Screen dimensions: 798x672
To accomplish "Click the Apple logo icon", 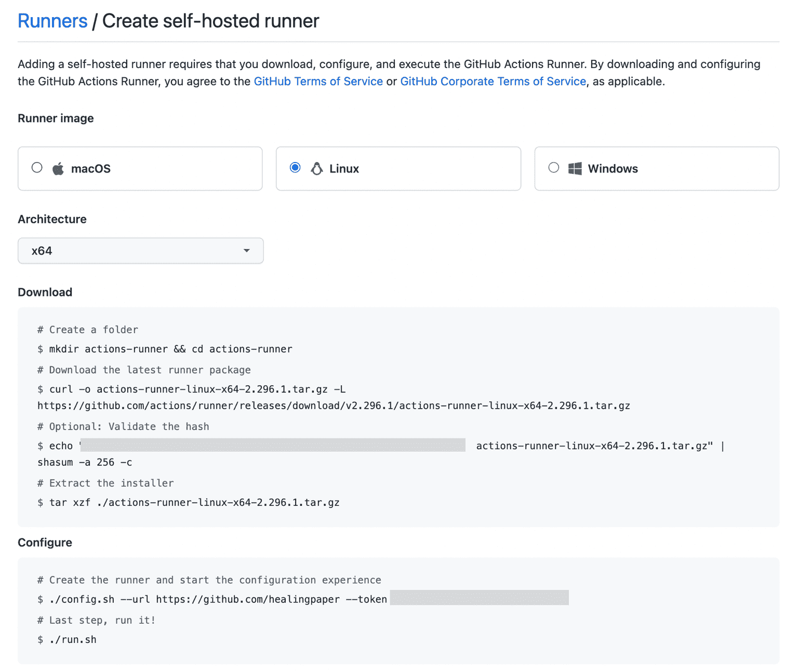I will coord(58,168).
